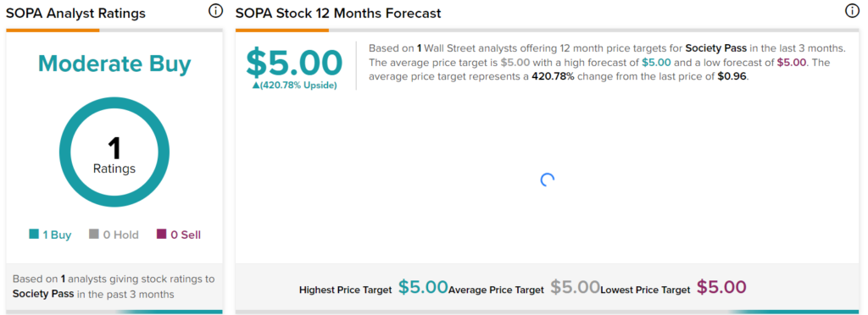The image size is (868, 315).
Task: Click the gray Hold legend square
Action: pyautogui.click(x=94, y=235)
